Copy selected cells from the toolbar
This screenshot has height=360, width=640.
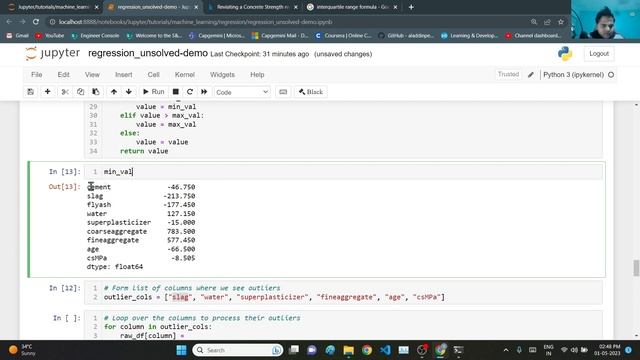click(x=80, y=92)
